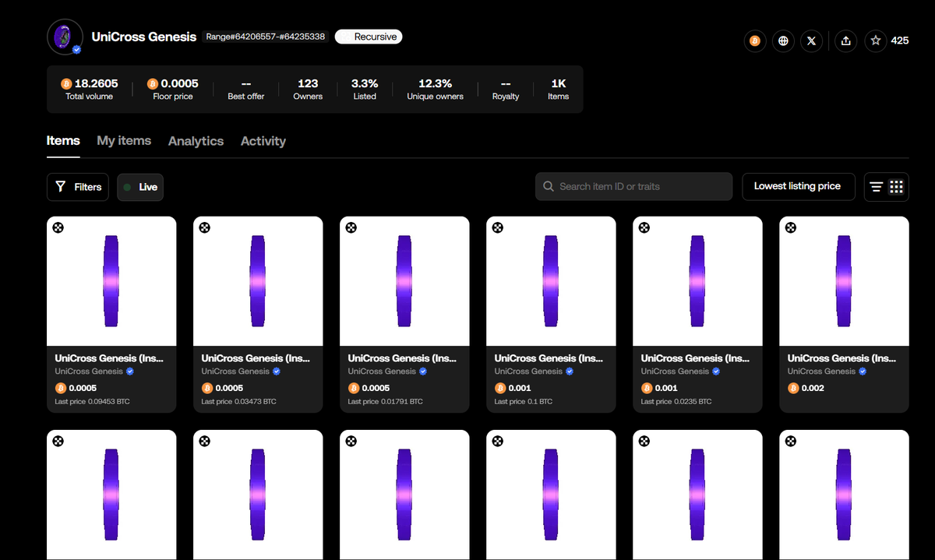Image resolution: width=935 pixels, height=560 pixels.
Task: Click the item title on 0.09453 BTC last-price card
Action: [x=109, y=358]
